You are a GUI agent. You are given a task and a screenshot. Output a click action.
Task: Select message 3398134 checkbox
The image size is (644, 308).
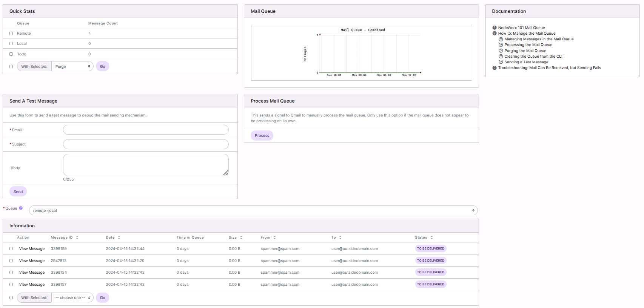pos(11,273)
